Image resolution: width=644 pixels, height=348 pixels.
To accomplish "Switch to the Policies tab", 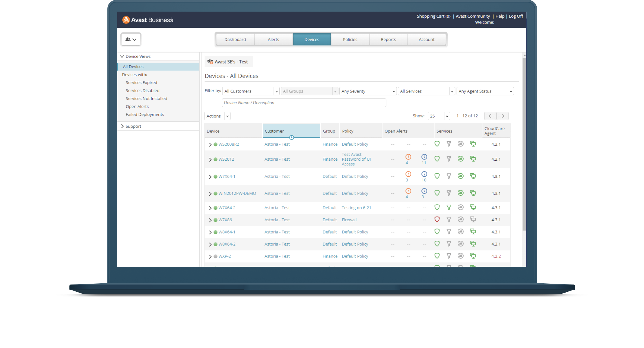I will [350, 39].
